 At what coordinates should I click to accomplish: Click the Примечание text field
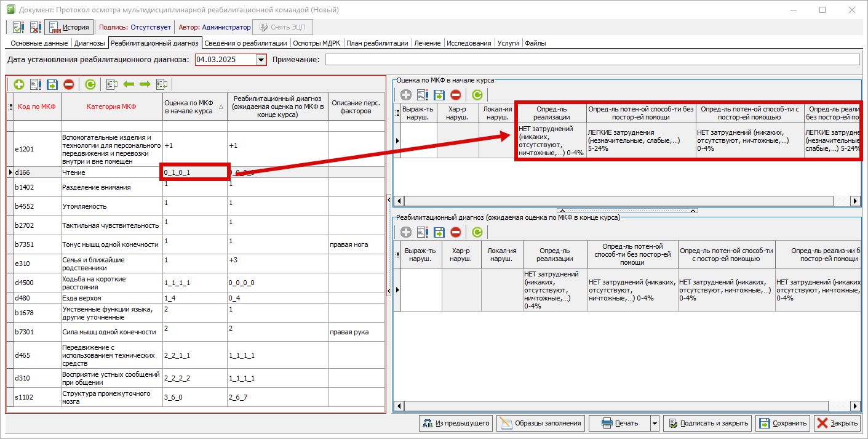click(592, 60)
